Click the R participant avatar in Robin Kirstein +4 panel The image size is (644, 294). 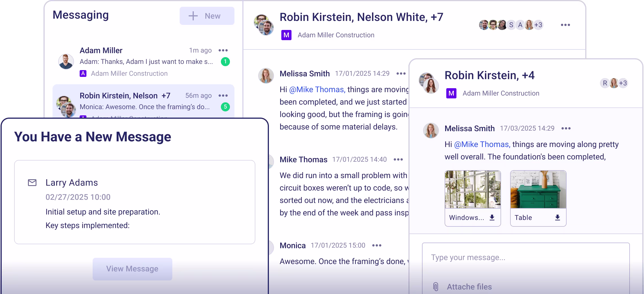605,83
